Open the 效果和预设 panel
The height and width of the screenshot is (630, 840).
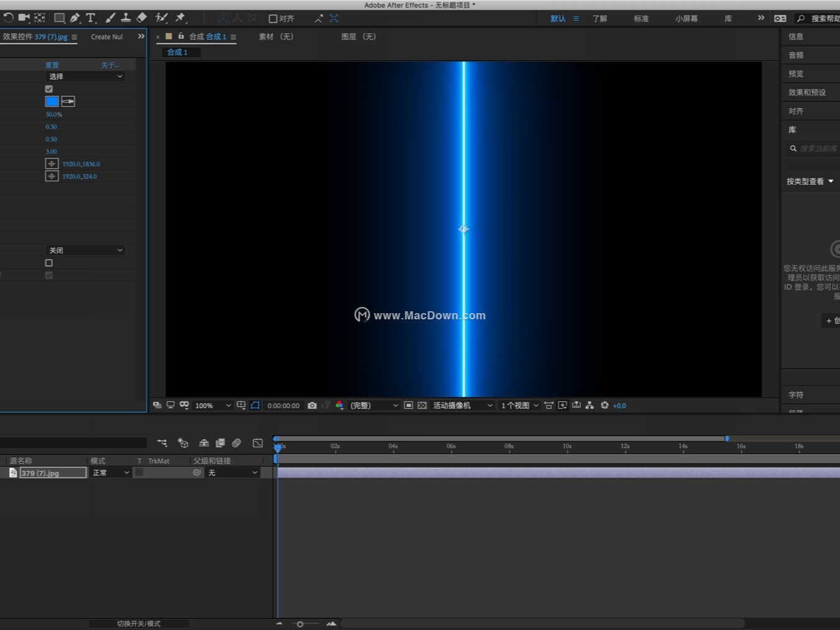[x=806, y=92]
